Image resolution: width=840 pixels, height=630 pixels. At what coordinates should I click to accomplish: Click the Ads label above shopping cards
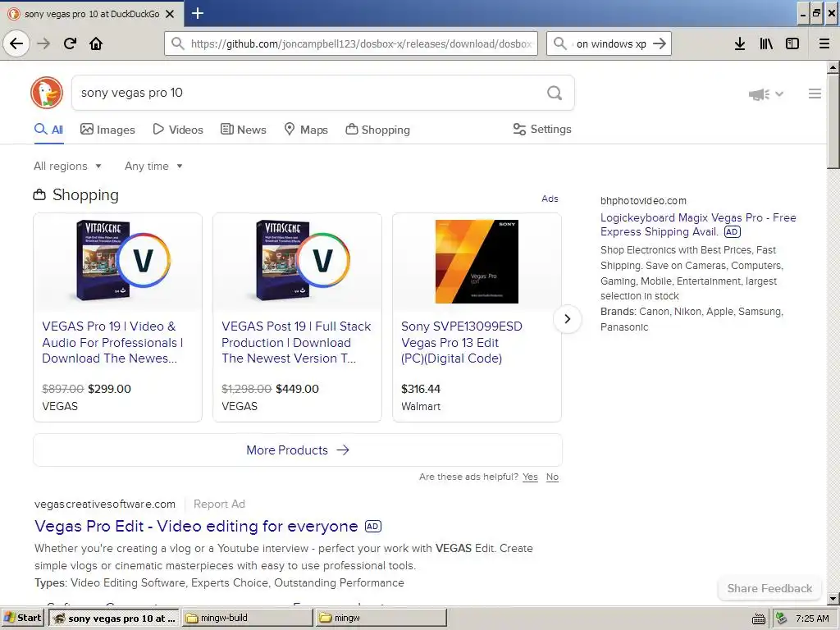[550, 199]
